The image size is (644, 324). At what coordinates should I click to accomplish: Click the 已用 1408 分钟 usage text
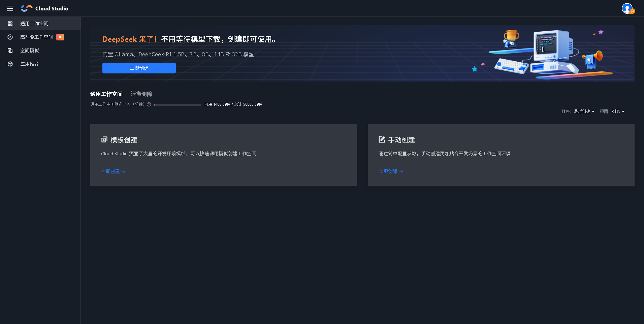pos(233,104)
